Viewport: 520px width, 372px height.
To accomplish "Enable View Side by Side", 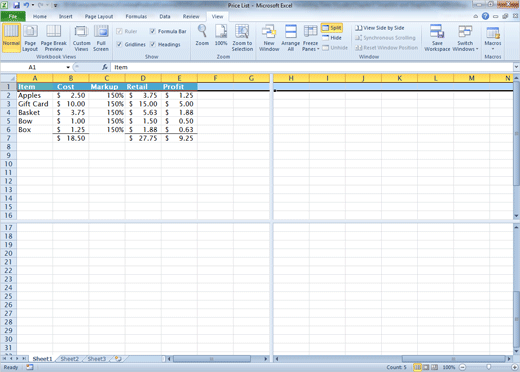I will tap(379, 28).
